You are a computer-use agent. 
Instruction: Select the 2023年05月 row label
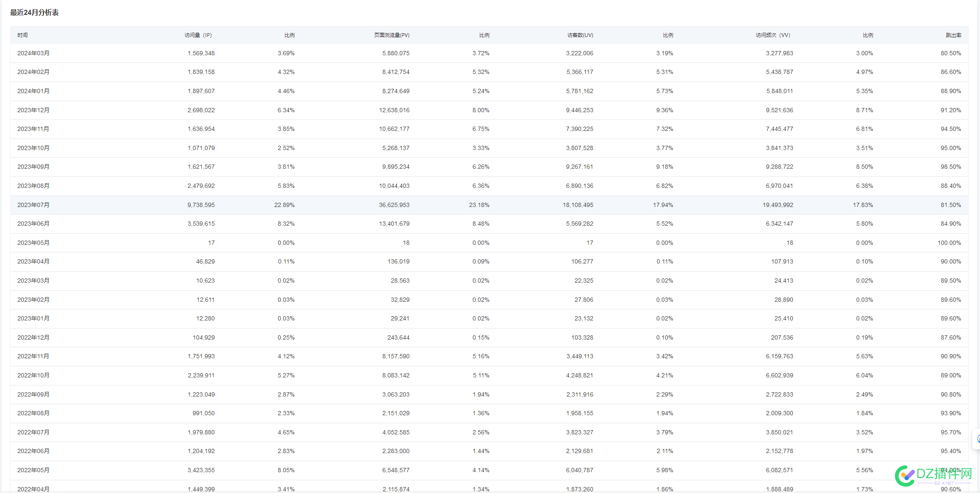click(x=33, y=243)
